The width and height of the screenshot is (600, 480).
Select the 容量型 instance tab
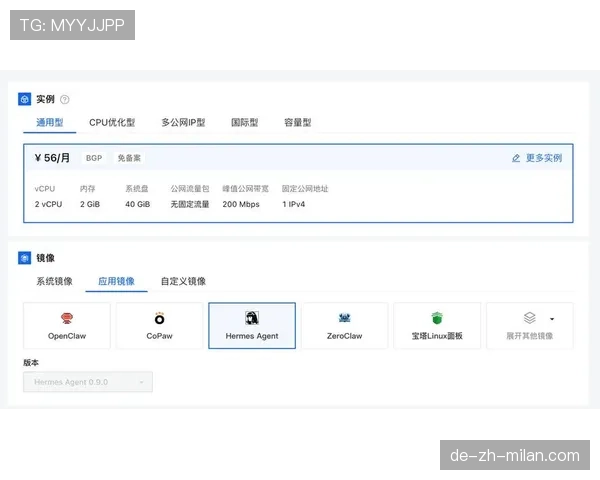pos(298,122)
